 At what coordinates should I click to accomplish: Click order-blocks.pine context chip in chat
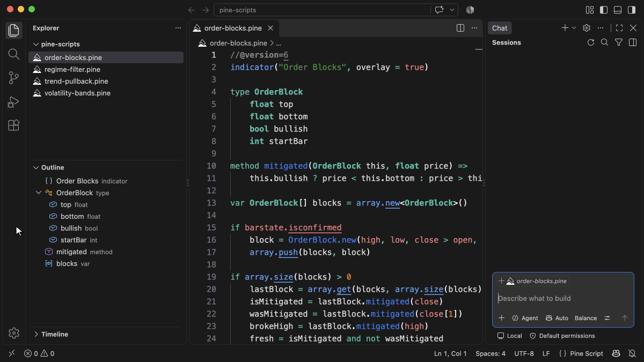[x=532, y=281]
